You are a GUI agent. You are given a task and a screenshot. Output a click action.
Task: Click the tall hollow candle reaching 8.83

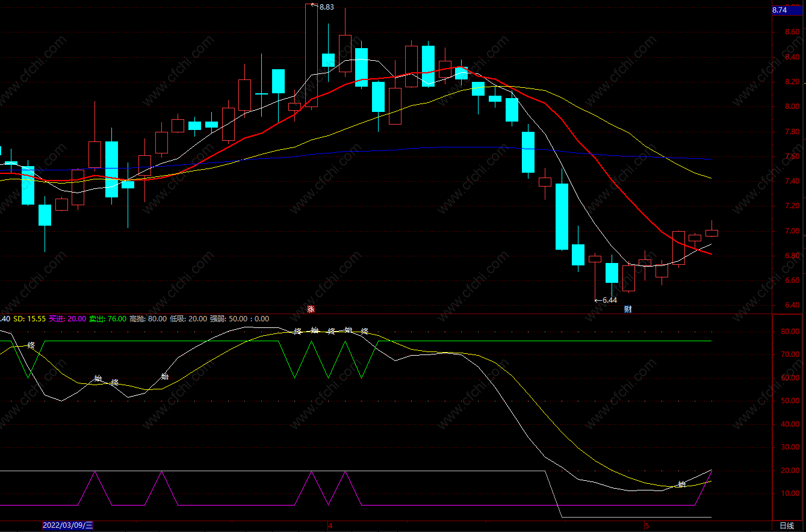coord(311,55)
